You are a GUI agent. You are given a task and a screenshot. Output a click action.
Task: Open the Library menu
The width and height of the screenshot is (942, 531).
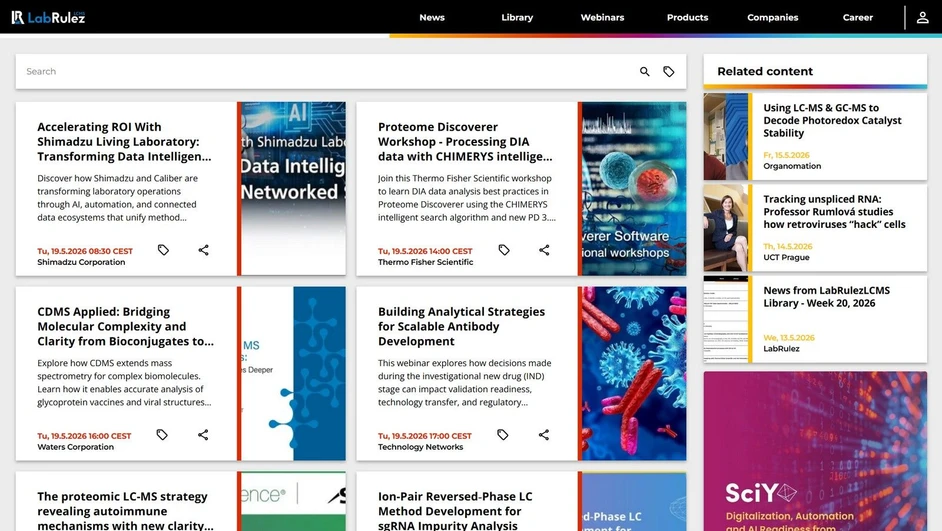coord(517,17)
